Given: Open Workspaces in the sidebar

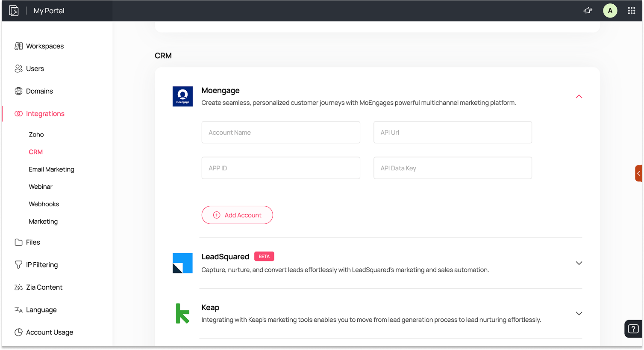Looking at the screenshot, I should [x=45, y=46].
